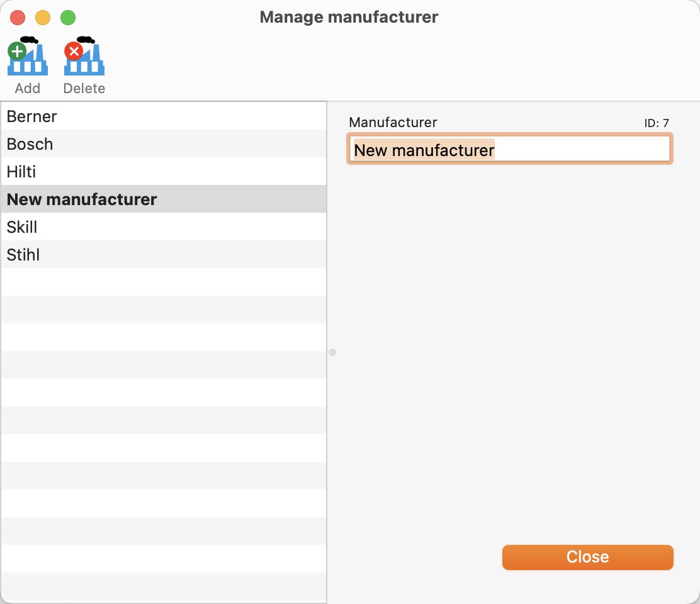Viewport: 700px width, 604px height.
Task: Select Hilti in the manufacturer list
Action: 164,171
